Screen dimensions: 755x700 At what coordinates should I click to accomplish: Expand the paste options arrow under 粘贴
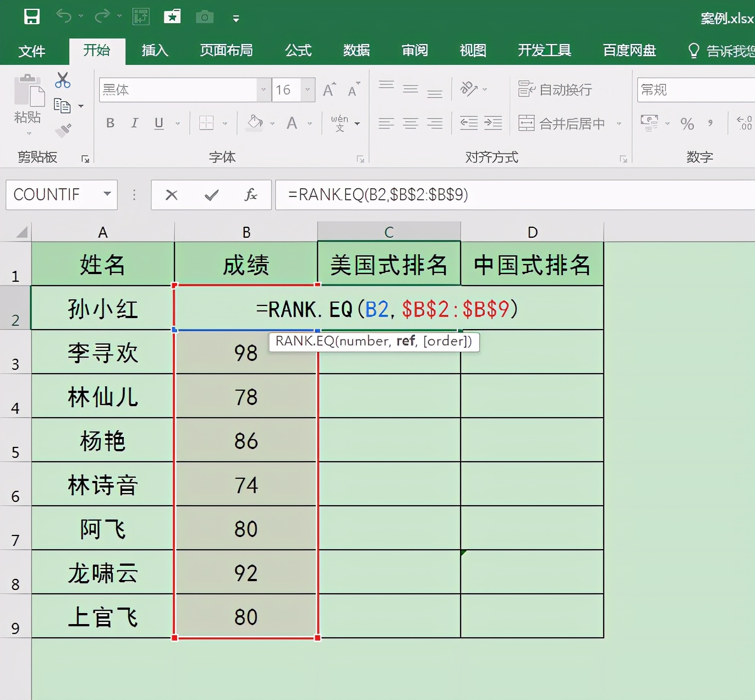point(29,133)
